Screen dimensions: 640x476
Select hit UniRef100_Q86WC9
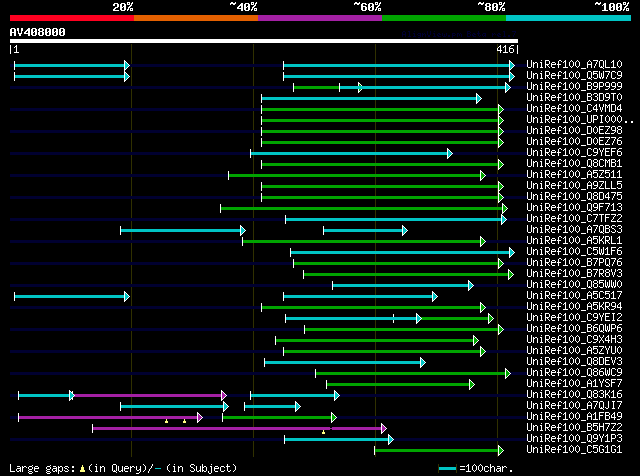point(574,373)
